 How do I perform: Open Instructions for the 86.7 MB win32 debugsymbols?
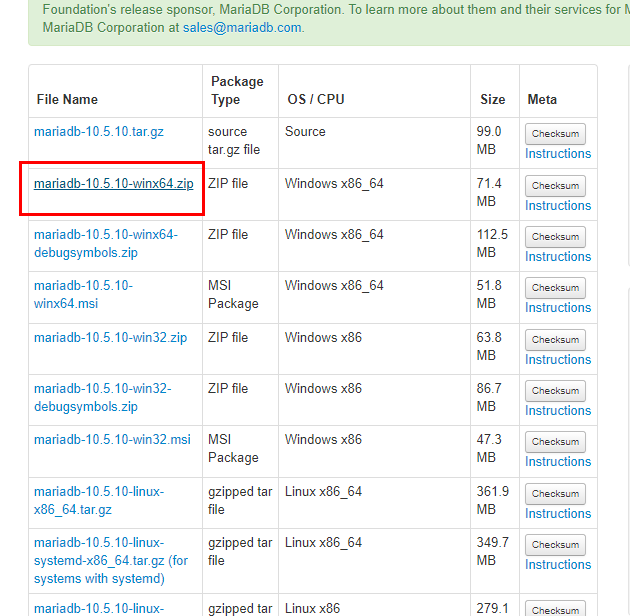558,410
